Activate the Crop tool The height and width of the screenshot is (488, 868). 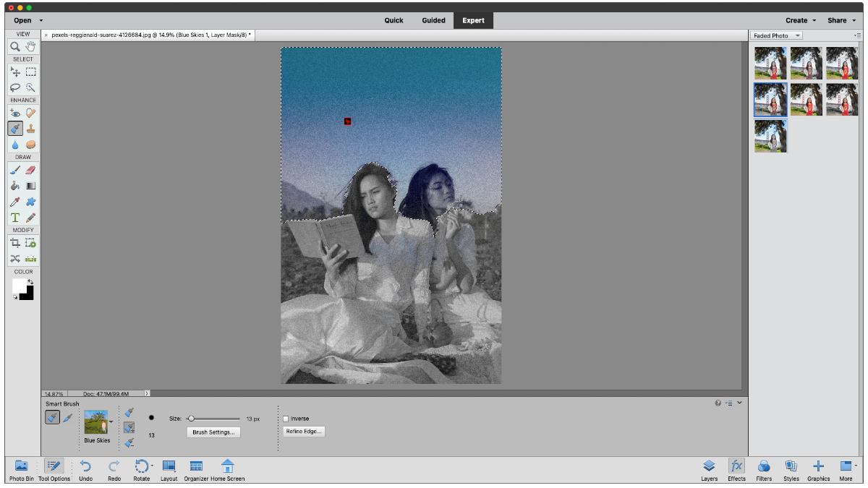coord(15,243)
